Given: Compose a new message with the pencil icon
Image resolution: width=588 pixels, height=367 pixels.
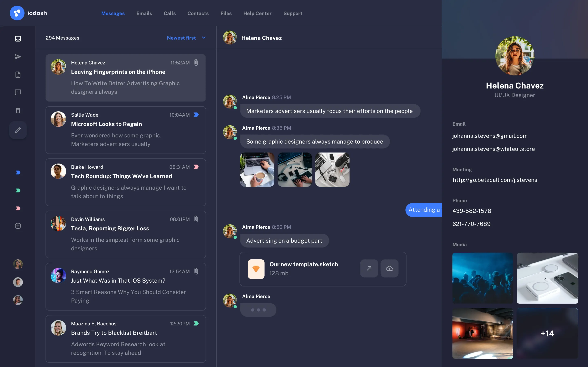Looking at the screenshot, I should pos(18,130).
